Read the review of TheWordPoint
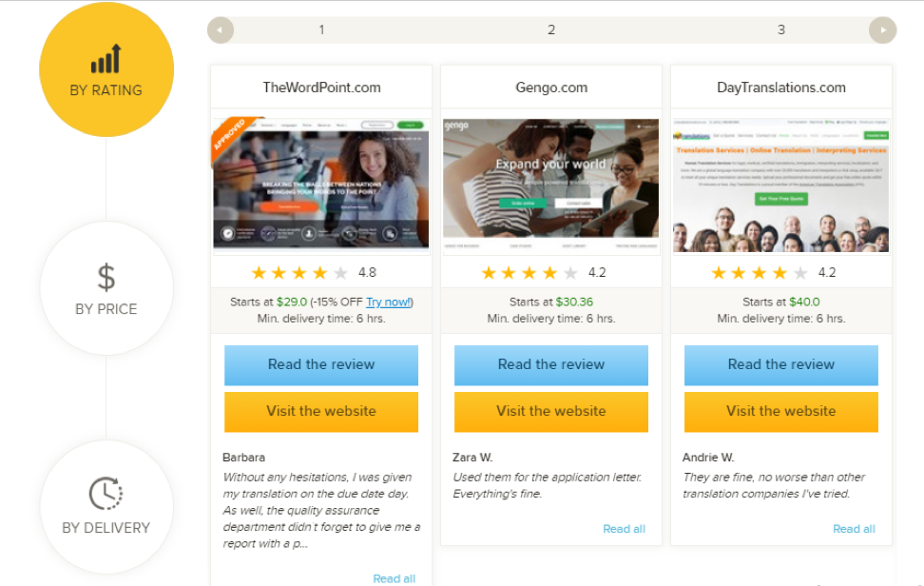Image resolution: width=924 pixels, height=586 pixels. pyautogui.click(x=321, y=365)
